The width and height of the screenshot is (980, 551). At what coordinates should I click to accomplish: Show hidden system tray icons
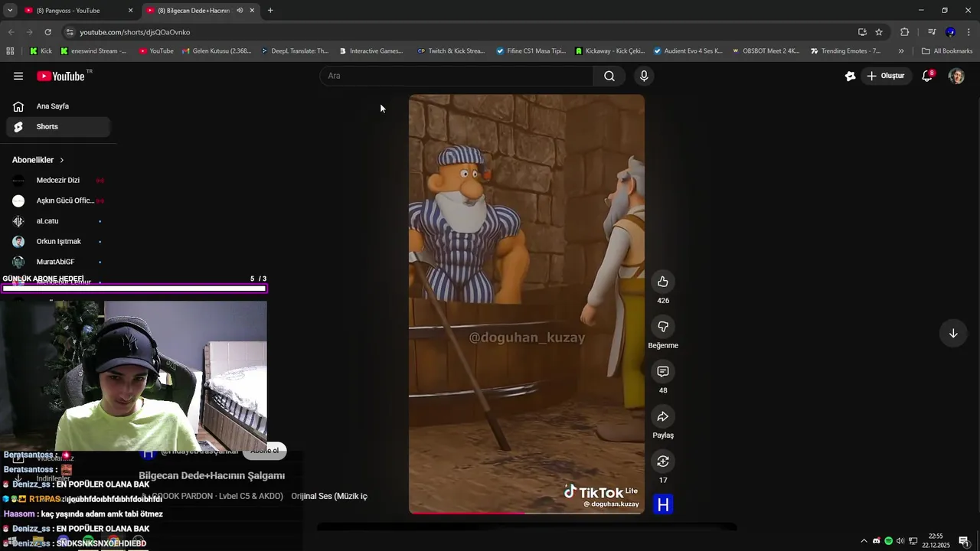point(864,541)
